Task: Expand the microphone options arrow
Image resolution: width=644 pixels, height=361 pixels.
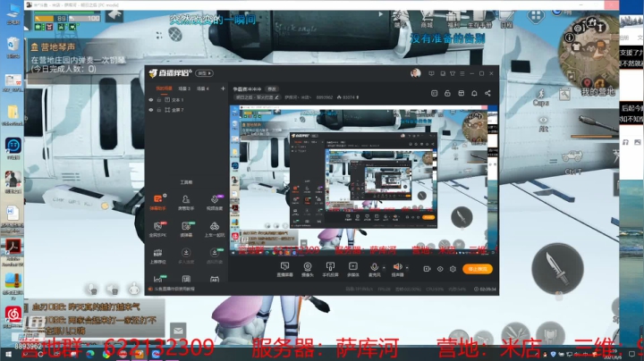Action: [384, 268]
